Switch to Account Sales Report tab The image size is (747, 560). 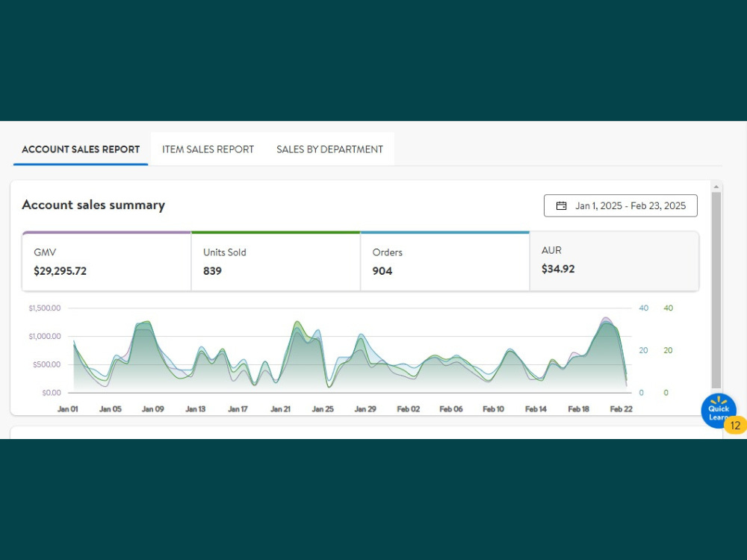click(81, 149)
